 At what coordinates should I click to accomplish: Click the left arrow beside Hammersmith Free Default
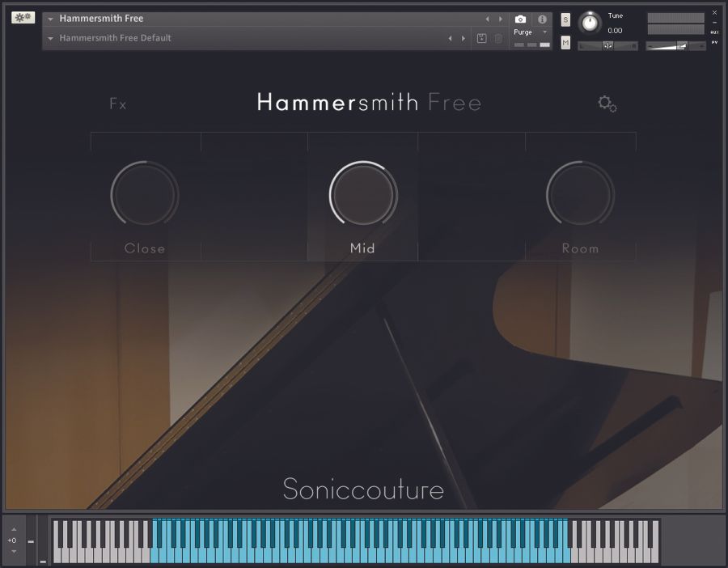point(451,38)
